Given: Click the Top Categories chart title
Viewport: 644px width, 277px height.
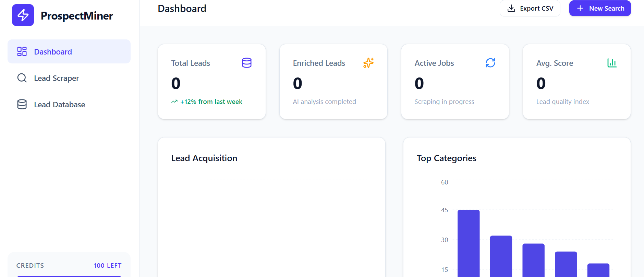Looking at the screenshot, I should [x=447, y=158].
